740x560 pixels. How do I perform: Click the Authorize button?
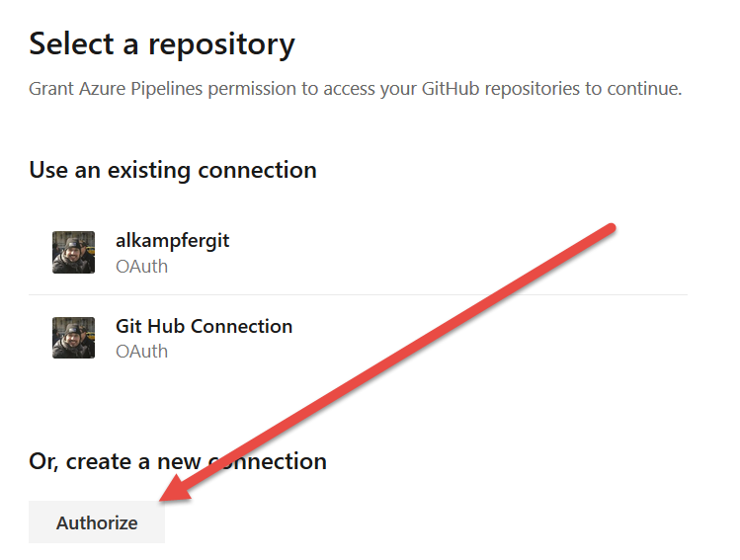97,522
